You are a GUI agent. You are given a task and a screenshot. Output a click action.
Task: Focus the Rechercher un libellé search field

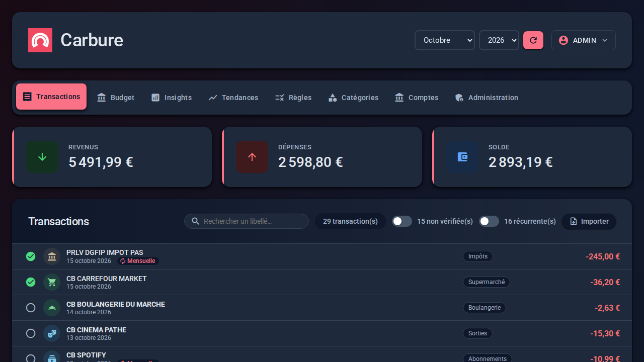pyautogui.click(x=247, y=221)
